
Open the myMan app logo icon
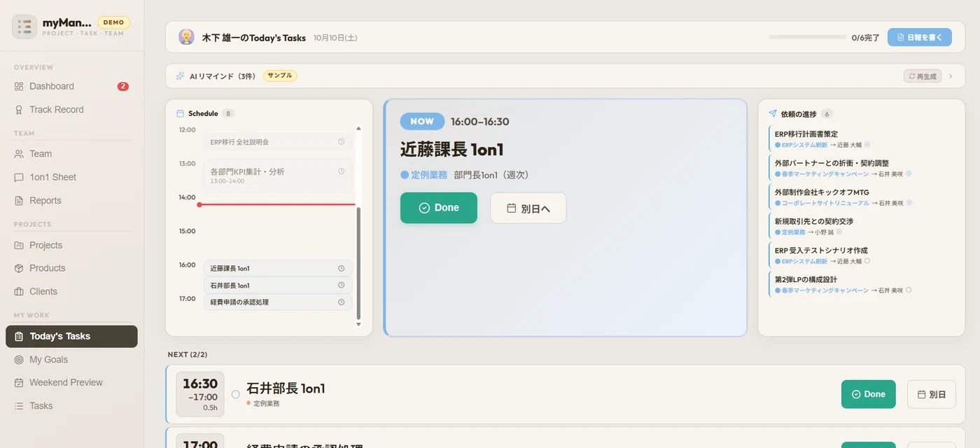[x=24, y=27]
